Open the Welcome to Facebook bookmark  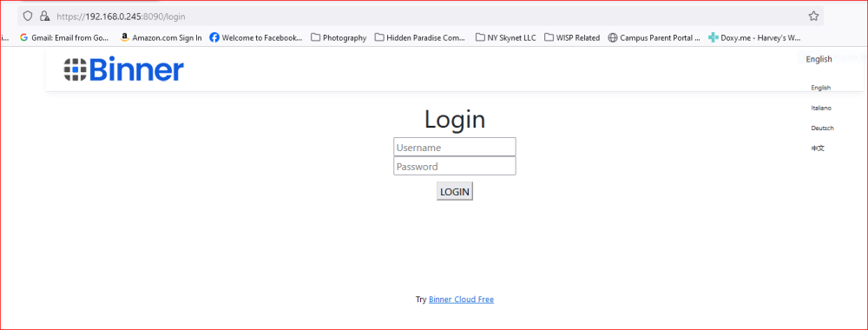[x=256, y=37]
